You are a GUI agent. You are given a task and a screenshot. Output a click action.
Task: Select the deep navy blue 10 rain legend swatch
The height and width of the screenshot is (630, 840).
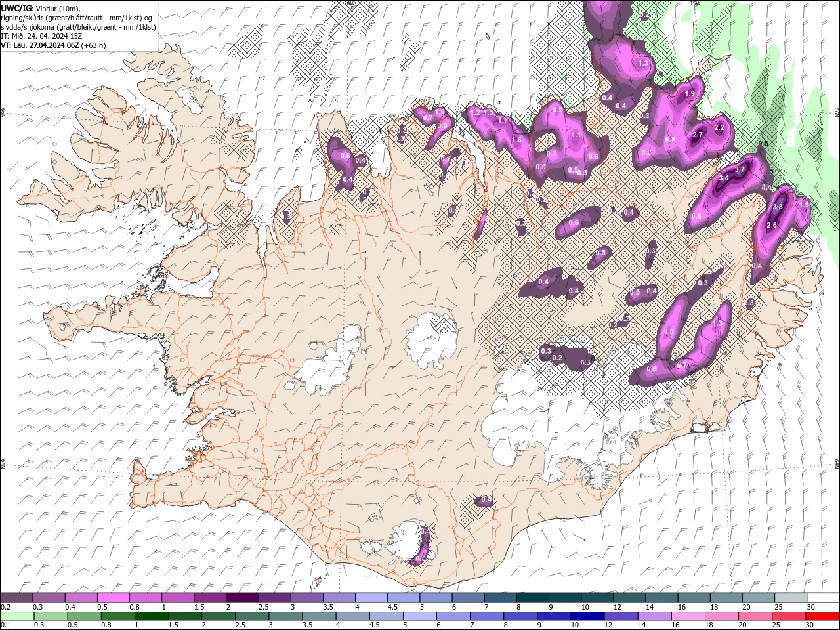tap(587, 616)
